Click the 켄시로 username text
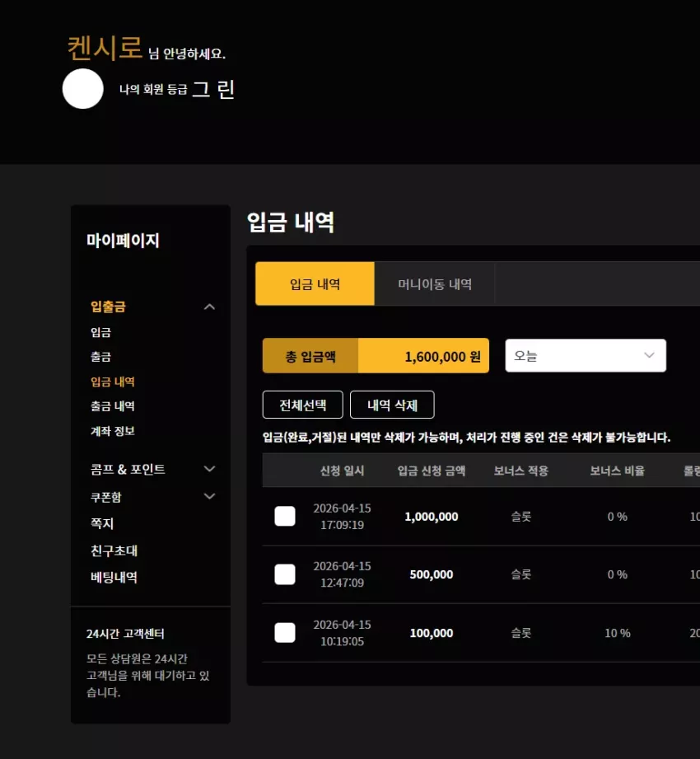 105,48
